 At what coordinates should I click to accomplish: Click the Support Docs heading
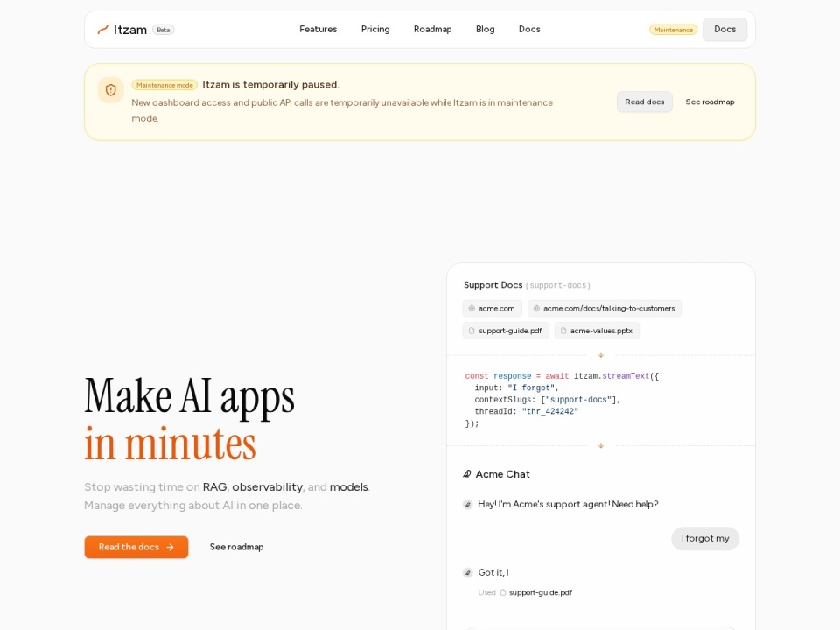[493, 285]
